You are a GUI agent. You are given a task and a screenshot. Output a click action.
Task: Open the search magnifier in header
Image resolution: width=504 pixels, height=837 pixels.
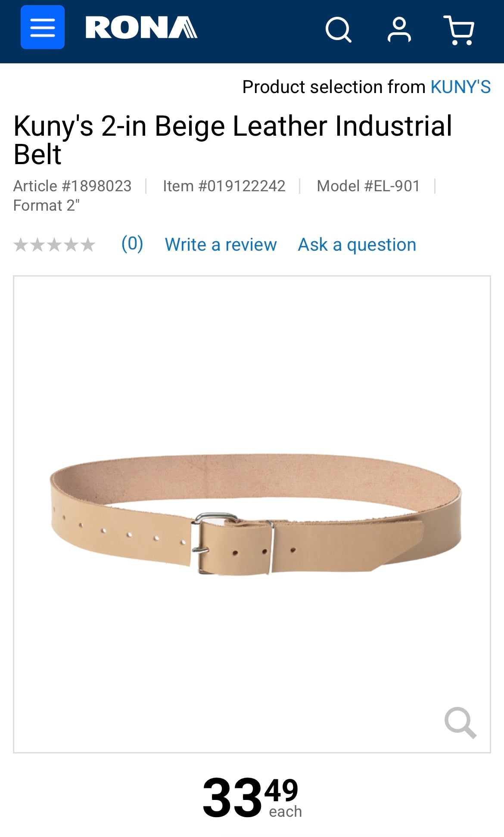[x=338, y=30]
